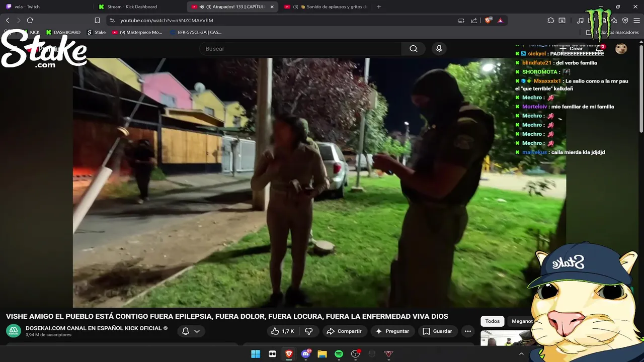The width and height of the screenshot is (644, 362).
Task: Click the Crear button on YouTube
Action: coord(572,49)
